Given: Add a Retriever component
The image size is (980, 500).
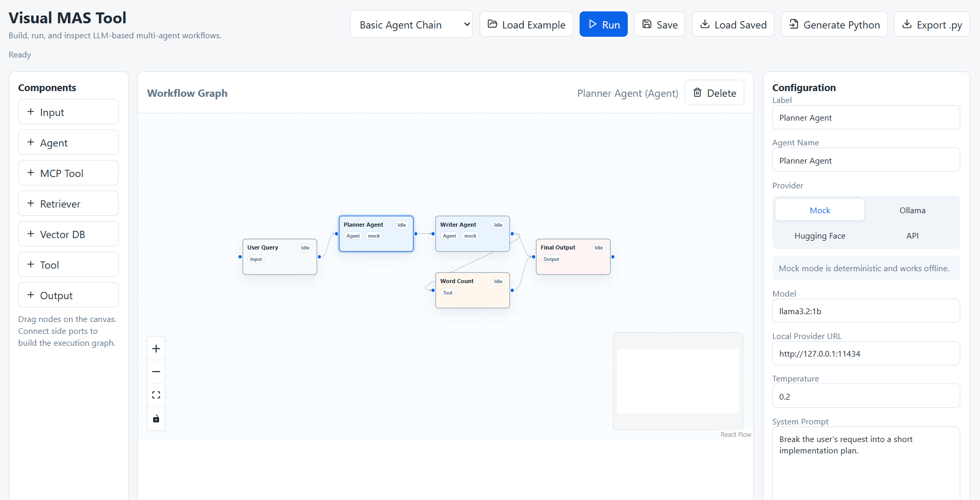Looking at the screenshot, I should coord(68,203).
